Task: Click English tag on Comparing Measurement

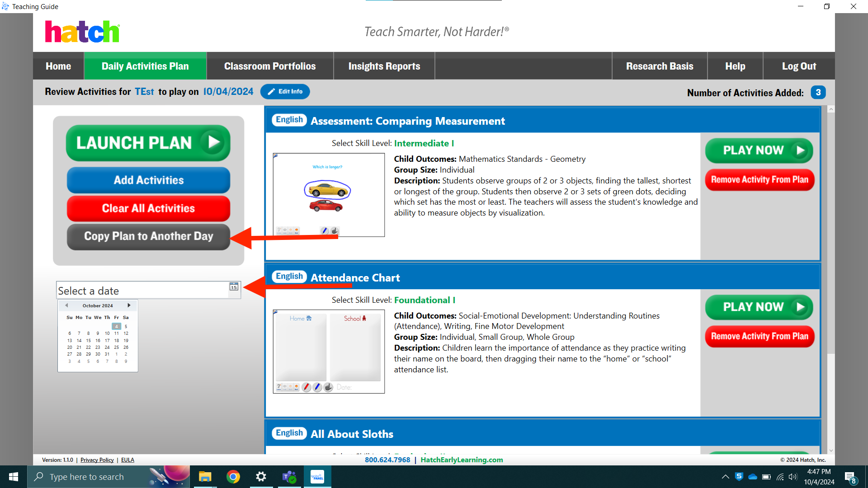Action: 289,120
